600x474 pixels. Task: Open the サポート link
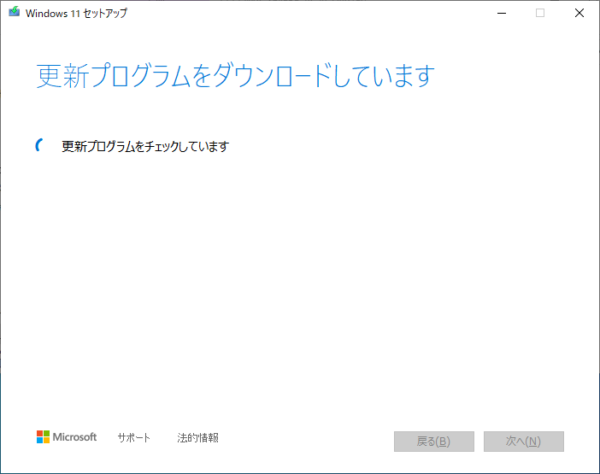point(134,437)
